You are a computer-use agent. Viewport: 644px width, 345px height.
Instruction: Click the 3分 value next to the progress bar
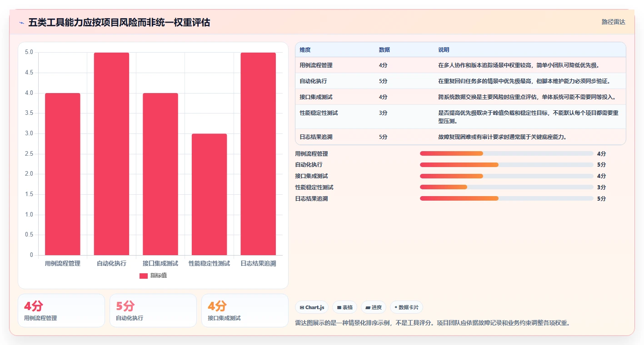click(601, 187)
